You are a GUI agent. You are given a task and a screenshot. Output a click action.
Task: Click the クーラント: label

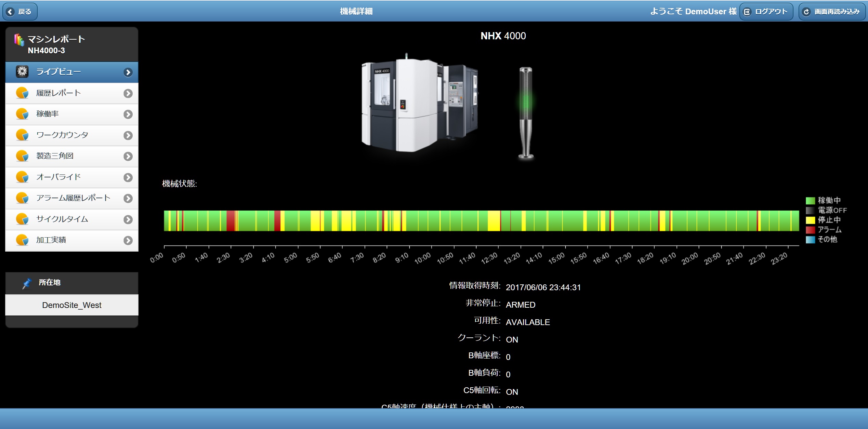click(479, 338)
